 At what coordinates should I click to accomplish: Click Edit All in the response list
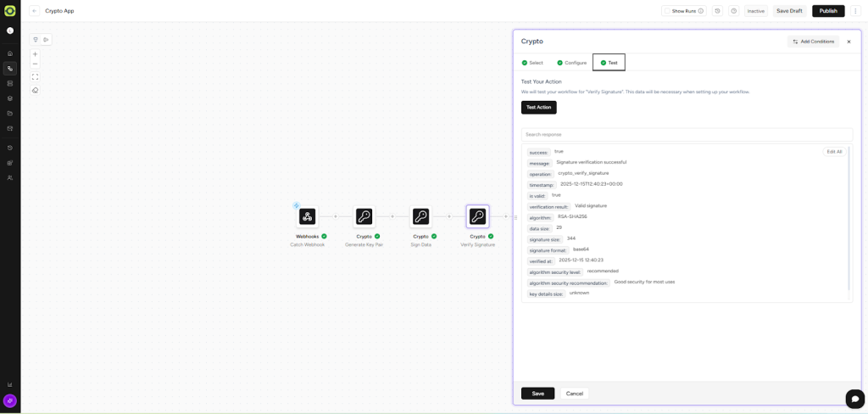(x=834, y=152)
